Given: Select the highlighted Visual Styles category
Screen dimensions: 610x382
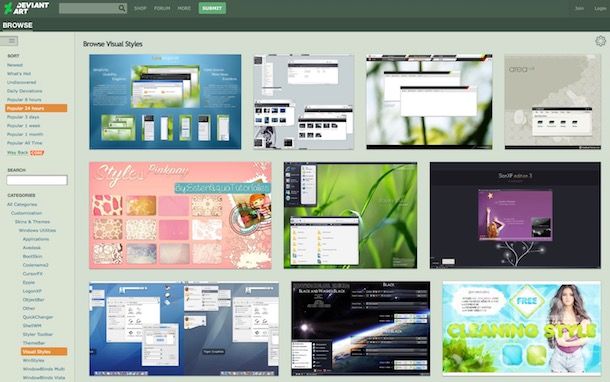Looking at the screenshot, I should click(x=44, y=352).
